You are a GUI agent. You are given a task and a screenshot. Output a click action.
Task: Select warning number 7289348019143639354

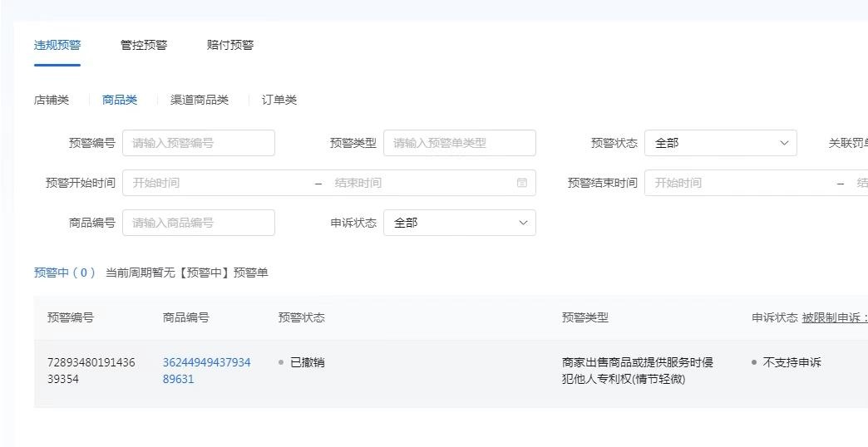click(91, 371)
